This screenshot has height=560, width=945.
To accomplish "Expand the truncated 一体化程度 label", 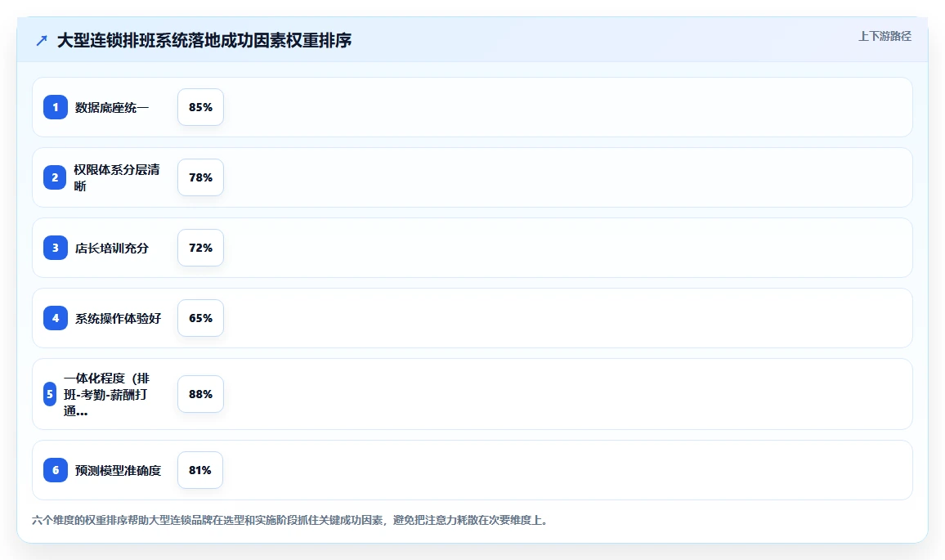I will coord(106,394).
